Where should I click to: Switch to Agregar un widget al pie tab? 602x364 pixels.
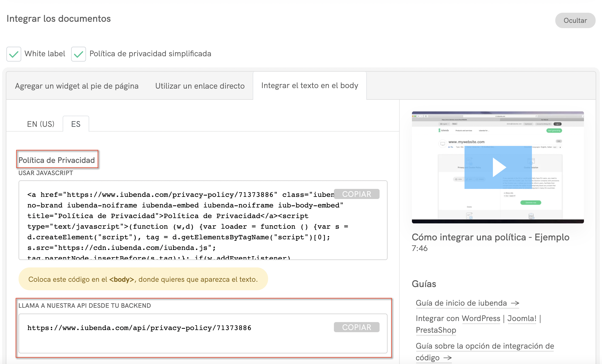tap(77, 86)
